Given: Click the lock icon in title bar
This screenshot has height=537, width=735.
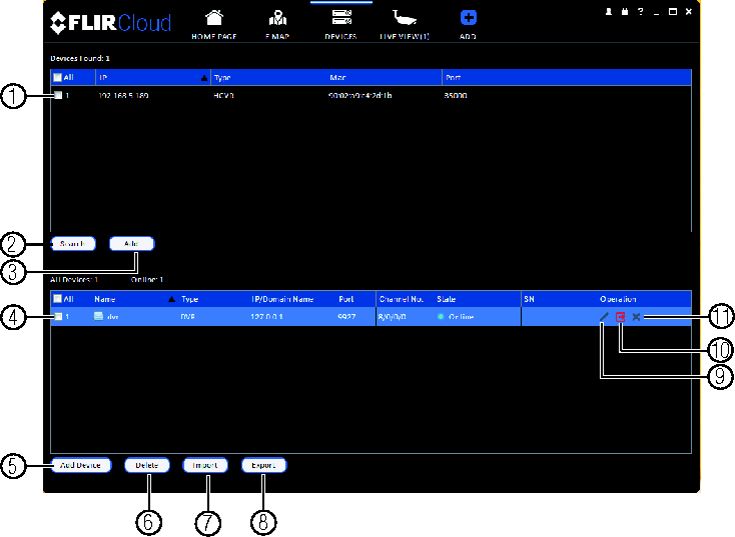Looking at the screenshot, I should tap(624, 12).
